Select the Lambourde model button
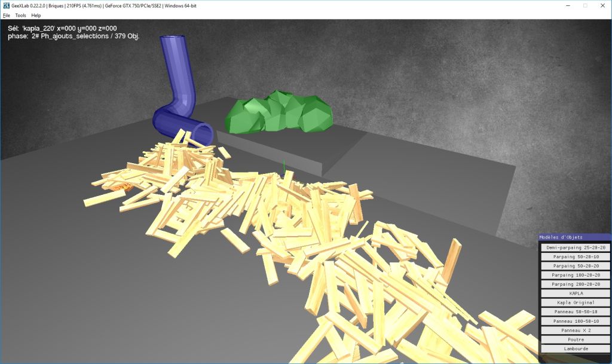Screen dimensions: 612x364 (x=576, y=348)
